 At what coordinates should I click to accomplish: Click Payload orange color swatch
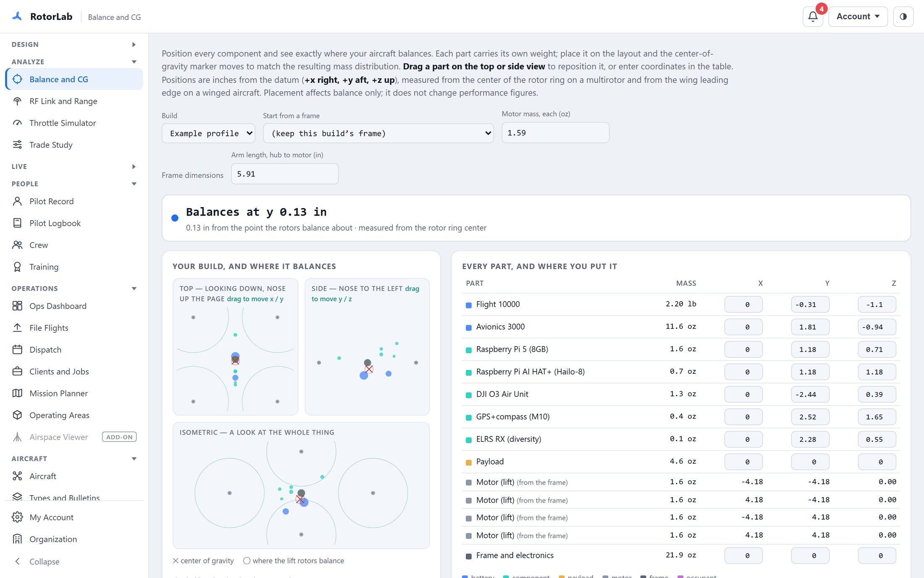[x=469, y=462]
